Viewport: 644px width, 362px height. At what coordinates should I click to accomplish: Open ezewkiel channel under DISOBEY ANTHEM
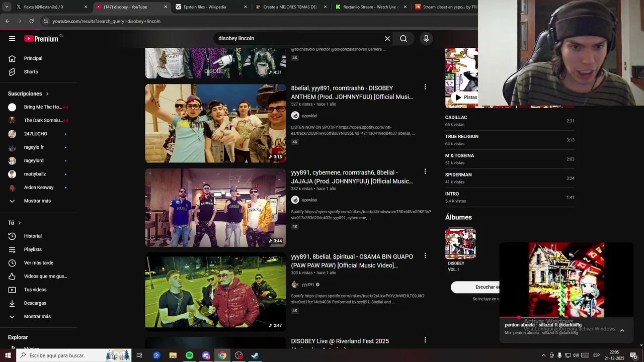pyautogui.click(x=309, y=116)
